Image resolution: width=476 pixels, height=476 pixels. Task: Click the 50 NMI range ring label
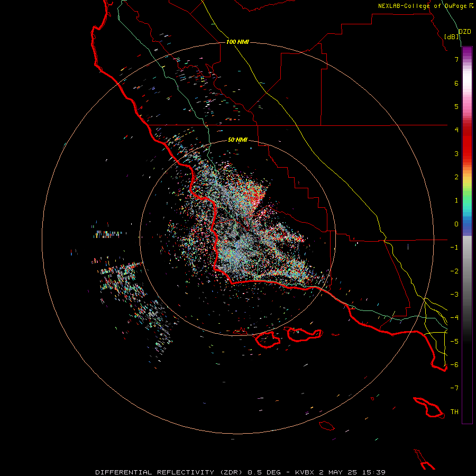tap(237, 140)
